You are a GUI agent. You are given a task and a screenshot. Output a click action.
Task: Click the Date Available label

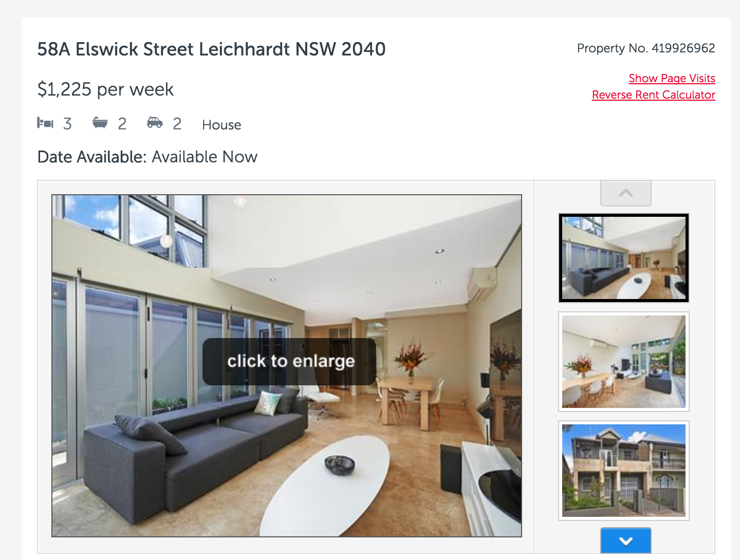point(92,157)
